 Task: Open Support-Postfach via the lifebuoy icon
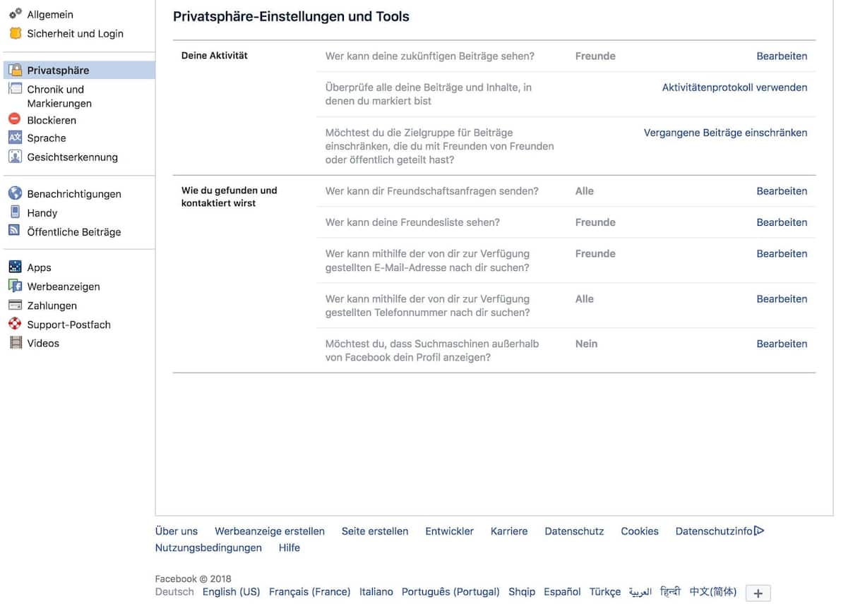pyautogui.click(x=14, y=325)
